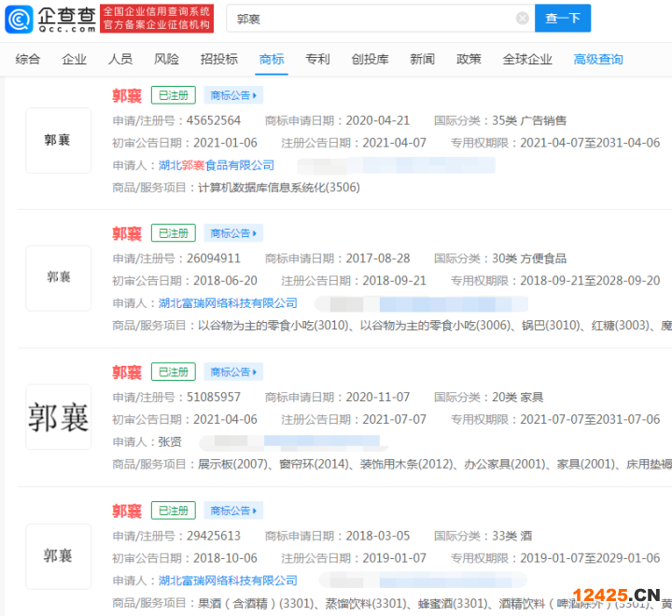Open trademark title 郭襄 for 35类 广告销售

[x=127, y=95]
